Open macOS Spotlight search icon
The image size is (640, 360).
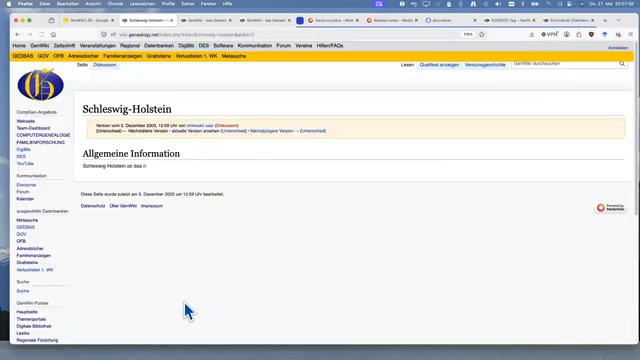[560, 4]
